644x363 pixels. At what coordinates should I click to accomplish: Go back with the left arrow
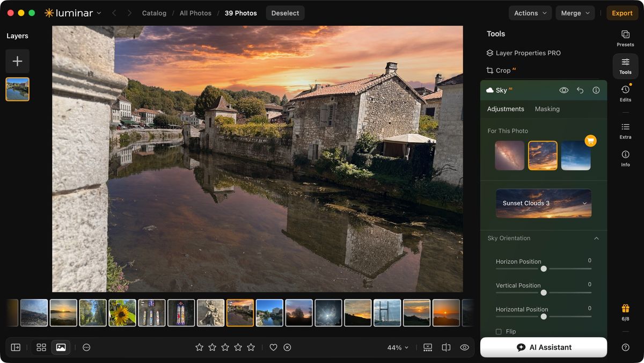pyautogui.click(x=114, y=13)
